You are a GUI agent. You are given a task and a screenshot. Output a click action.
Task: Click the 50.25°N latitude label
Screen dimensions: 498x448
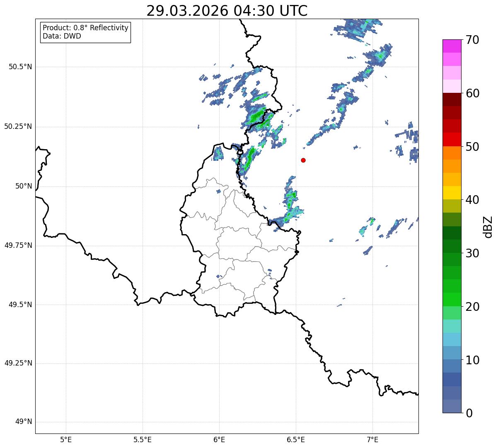pyautogui.click(x=18, y=126)
